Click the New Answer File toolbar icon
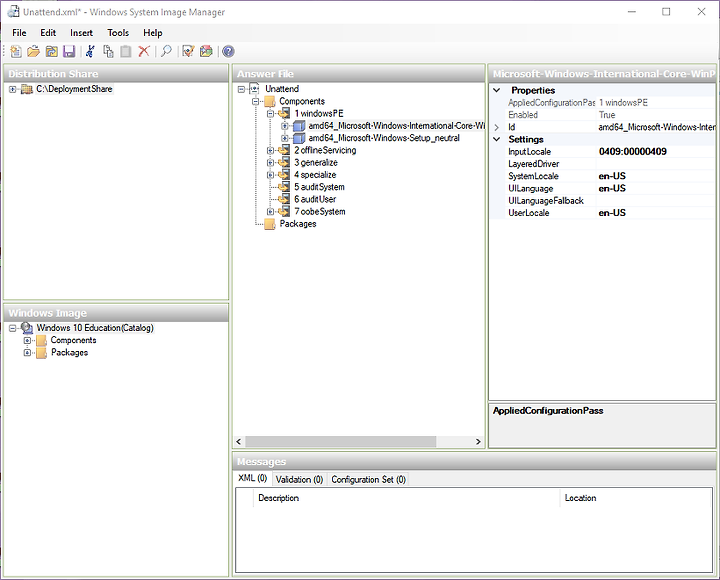Image resolution: width=720 pixels, height=580 pixels. pos(16,51)
